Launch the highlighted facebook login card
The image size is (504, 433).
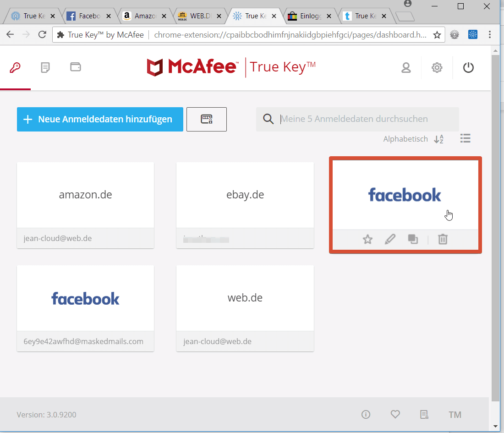[405, 195]
